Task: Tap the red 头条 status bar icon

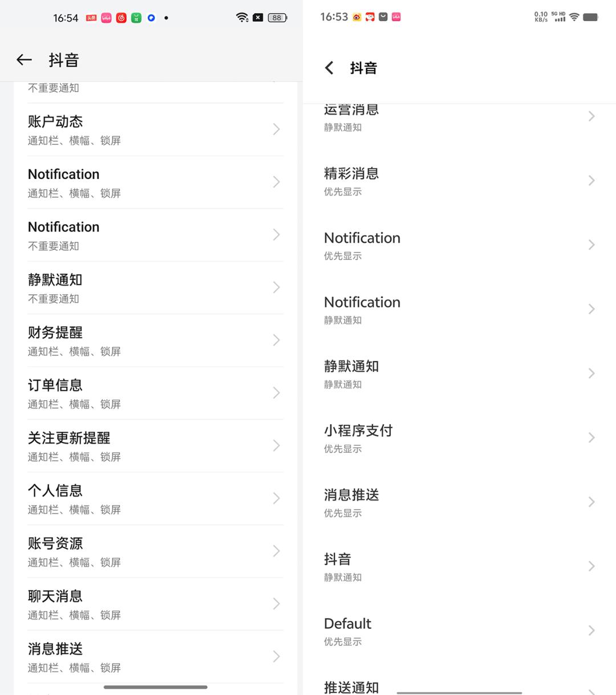Action: click(x=91, y=18)
